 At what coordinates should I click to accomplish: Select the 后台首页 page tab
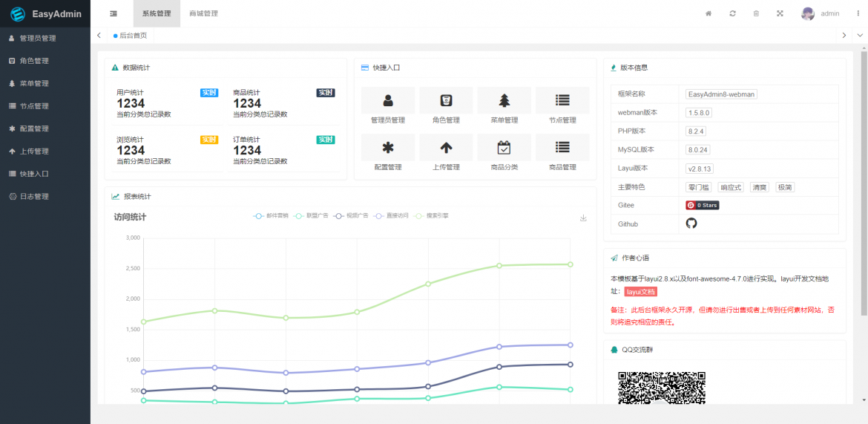coord(131,36)
